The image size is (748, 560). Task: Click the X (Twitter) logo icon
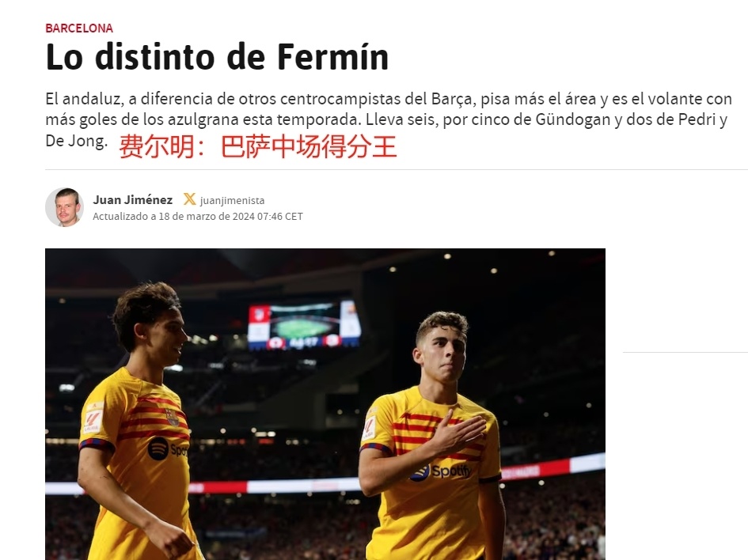[x=189, y=199]
